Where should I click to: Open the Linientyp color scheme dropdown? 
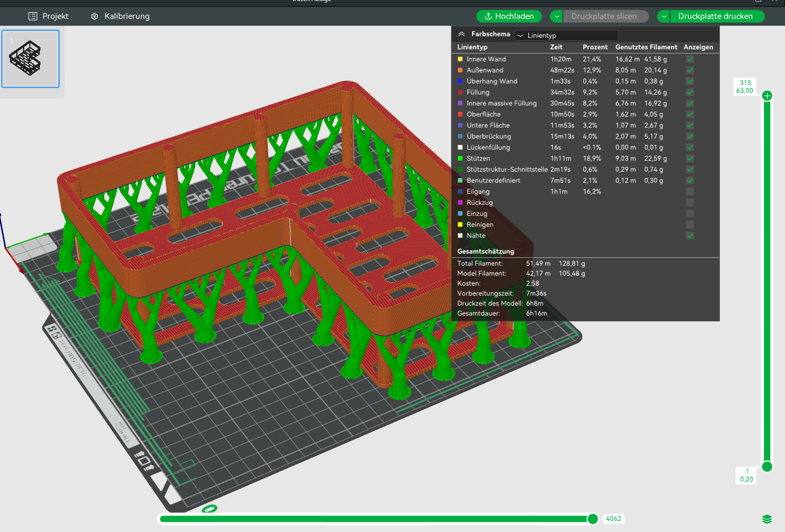(567, 35)
